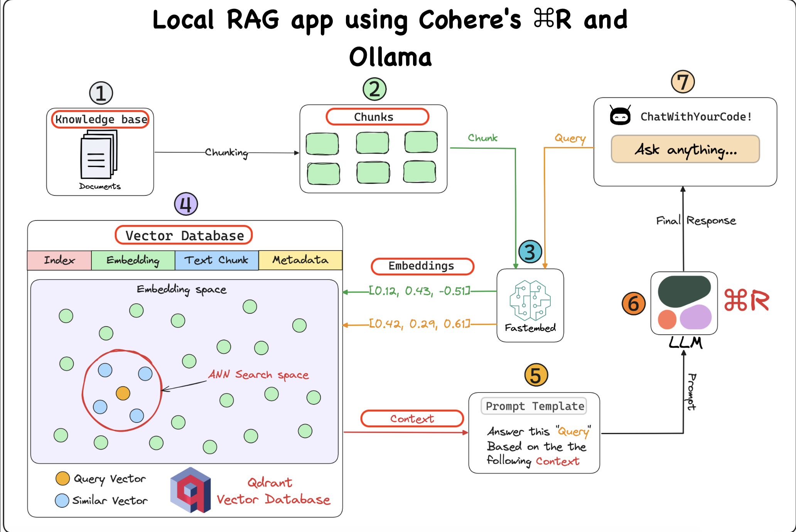Select the orange query vector inside ANN circle

point(123,393)
